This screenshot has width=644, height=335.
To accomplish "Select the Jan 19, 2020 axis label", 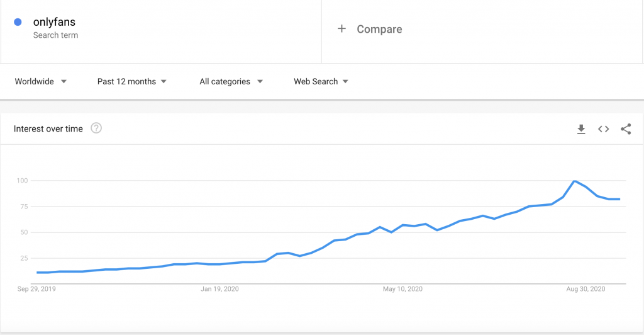I will point(219,289).
